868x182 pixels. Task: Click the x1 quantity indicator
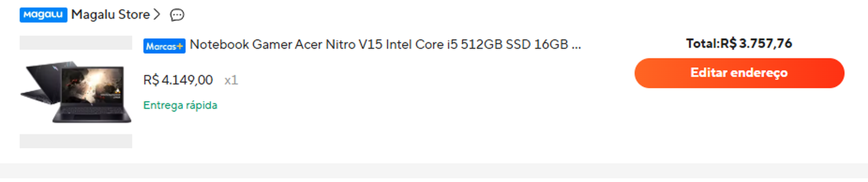click(231, 80)
